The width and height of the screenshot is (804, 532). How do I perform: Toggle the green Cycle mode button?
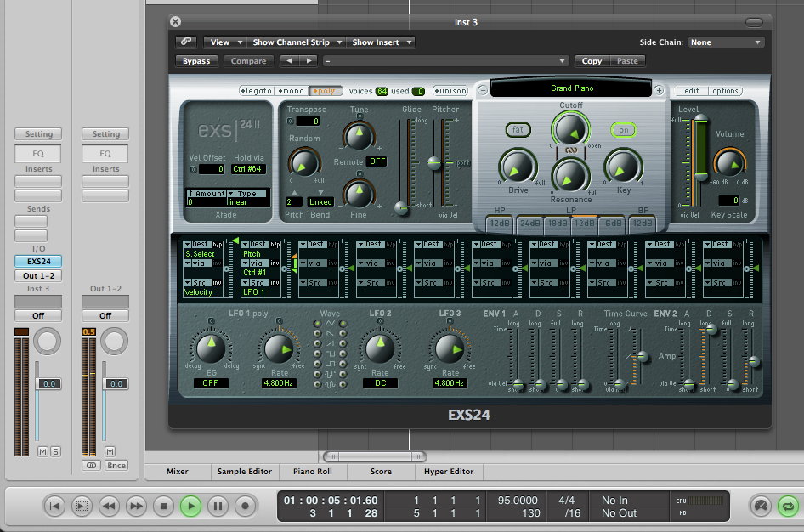[x=788, y=507]
